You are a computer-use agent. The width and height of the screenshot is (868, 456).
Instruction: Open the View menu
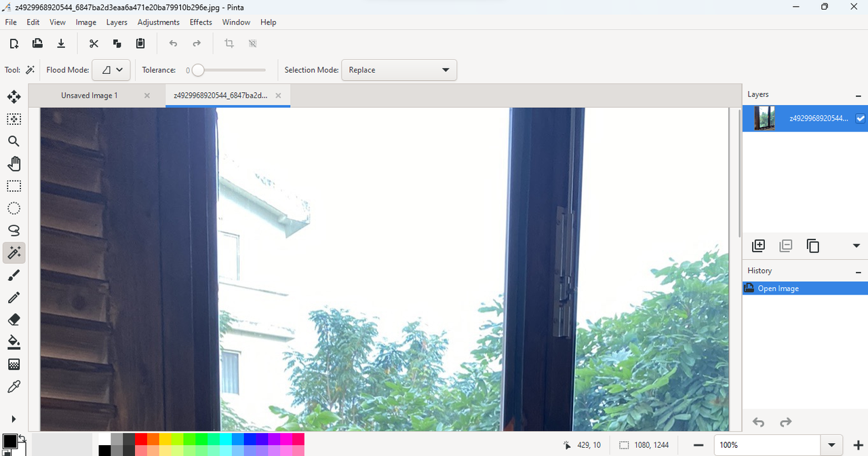(x=58, y=22)
